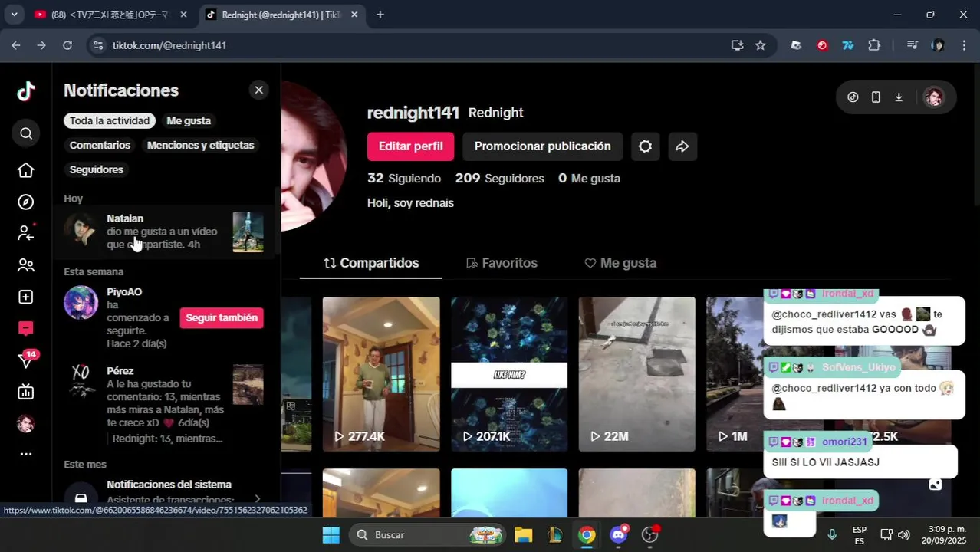Select the Me gusta notifications filter
This screenshot has width=980, height=552.
coord(189,120)
